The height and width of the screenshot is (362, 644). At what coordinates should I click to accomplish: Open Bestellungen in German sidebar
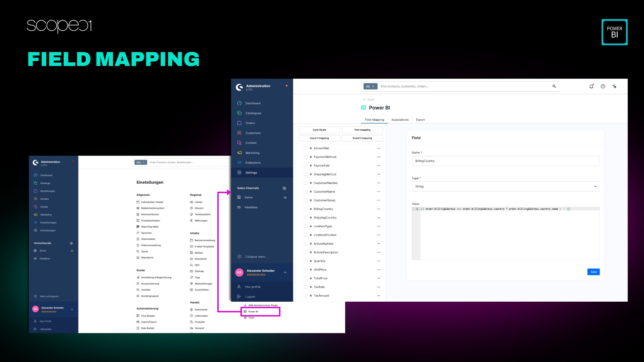tap(47, 191)
